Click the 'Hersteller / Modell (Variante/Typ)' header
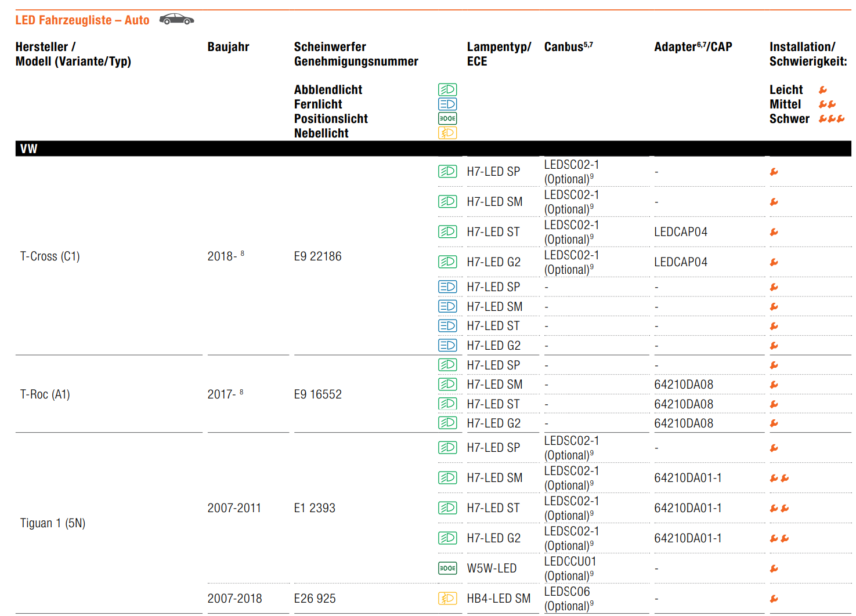The image size is (856, 616). (x=73, y=54)
